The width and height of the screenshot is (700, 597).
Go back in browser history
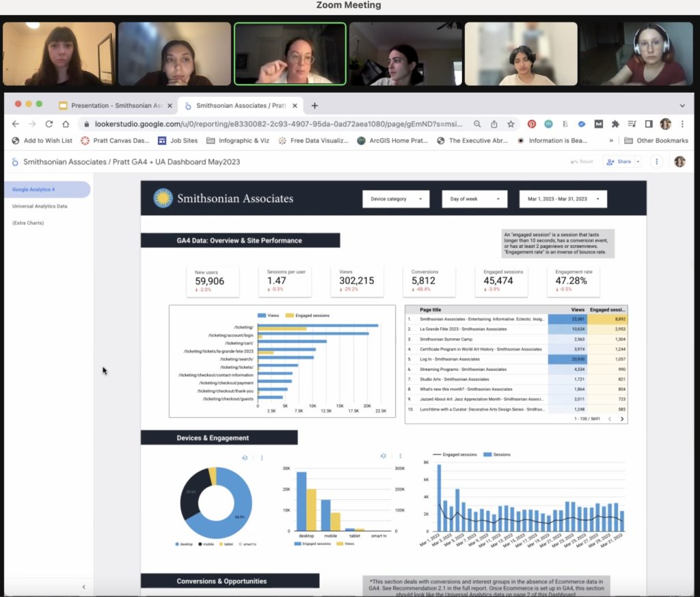tap(16, 124)
